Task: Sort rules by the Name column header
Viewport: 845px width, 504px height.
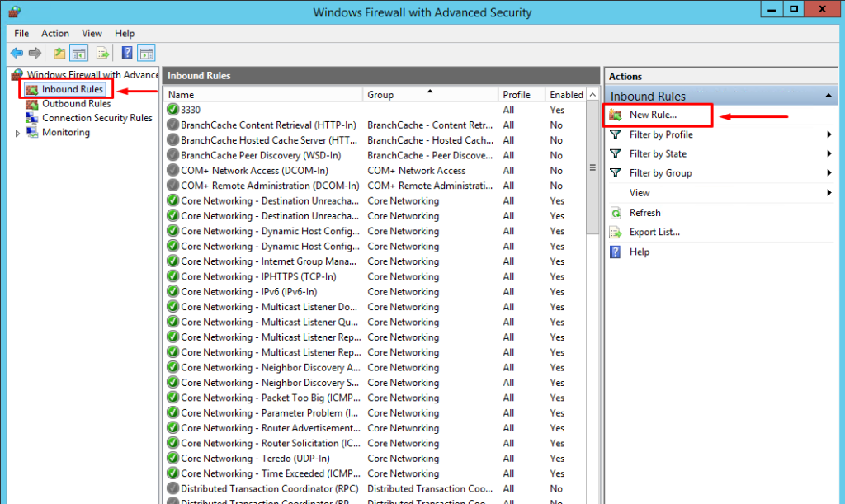Action: (263, 95)
